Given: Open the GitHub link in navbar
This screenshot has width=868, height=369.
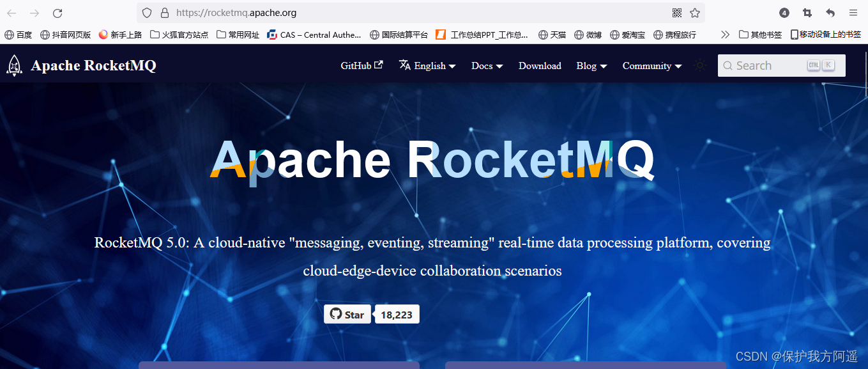Looking at the screenshot, I should [x=362, y=65].
